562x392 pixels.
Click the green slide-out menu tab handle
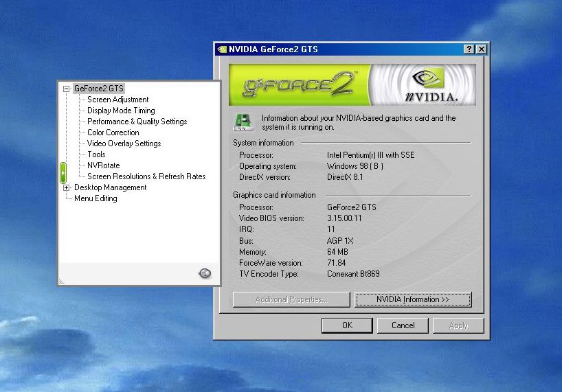63,173
